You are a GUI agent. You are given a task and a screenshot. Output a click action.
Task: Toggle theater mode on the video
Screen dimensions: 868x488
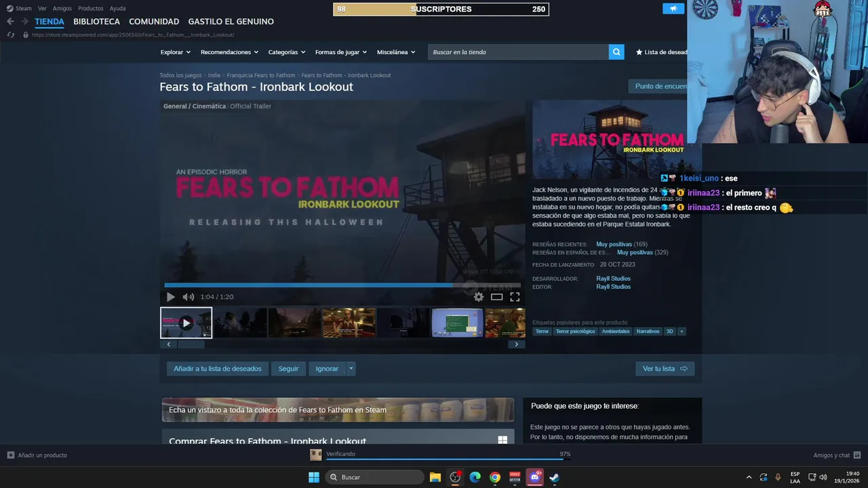(497, 297)
